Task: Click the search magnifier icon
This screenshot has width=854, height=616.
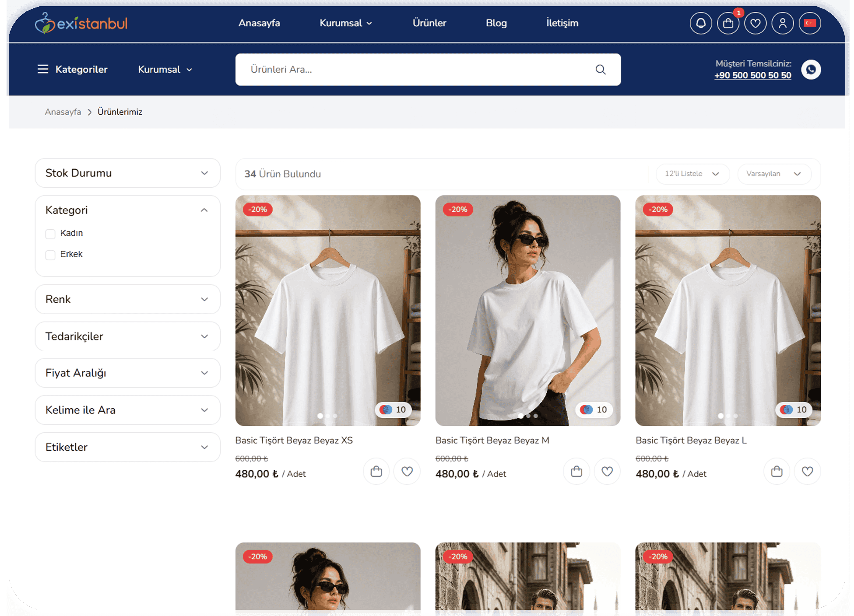Action: point(601,70)
